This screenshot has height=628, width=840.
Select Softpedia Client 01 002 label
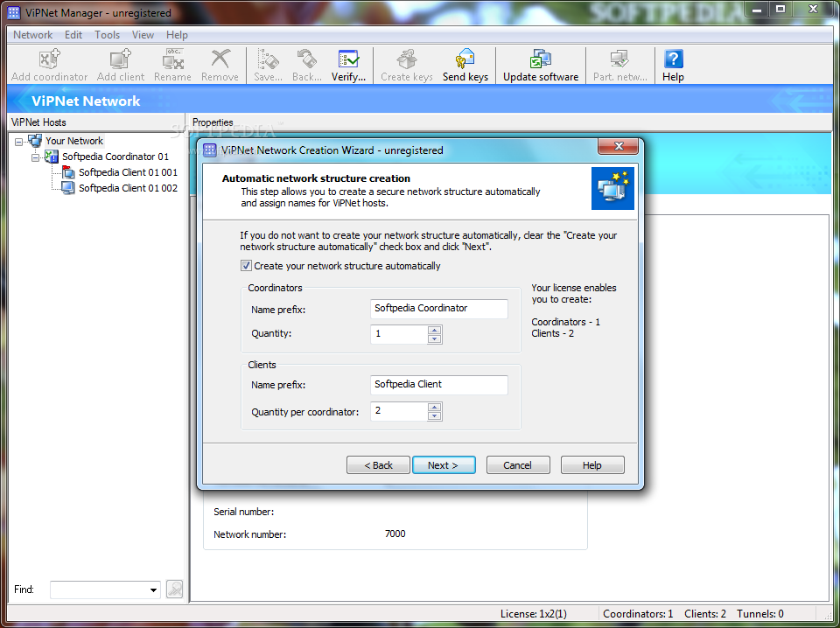pos(128,188)
